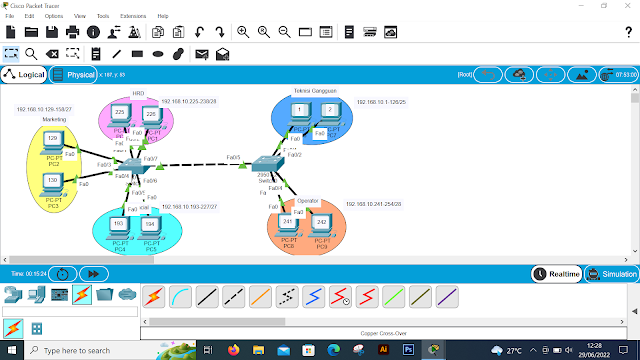Set tiled background image button

point(582,75)
